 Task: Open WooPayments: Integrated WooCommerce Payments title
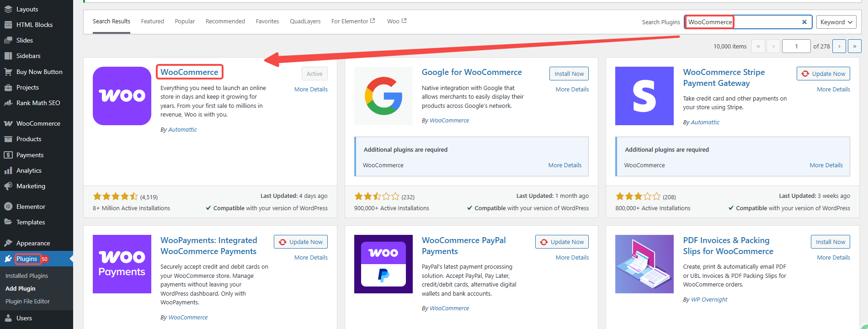[209, 246]
